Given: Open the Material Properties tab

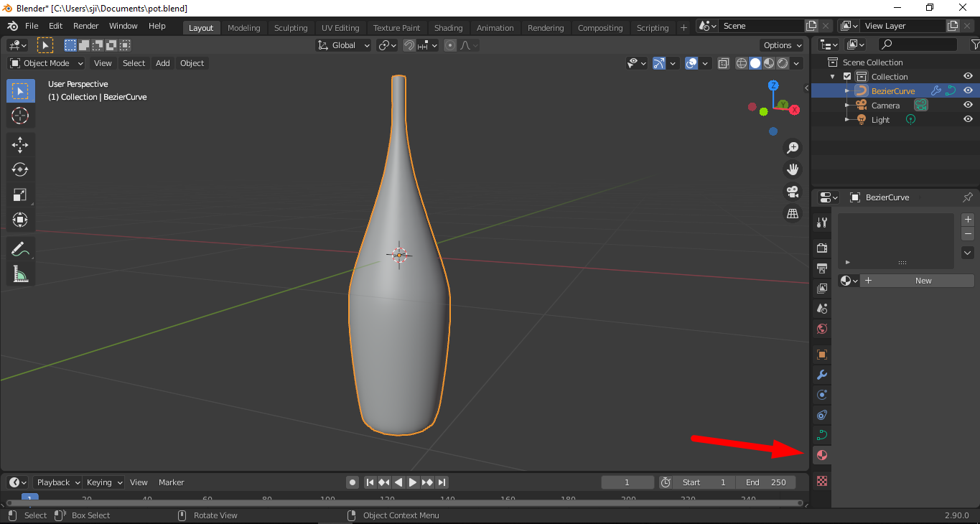Looking at the screenshot, I should (821, 455).
